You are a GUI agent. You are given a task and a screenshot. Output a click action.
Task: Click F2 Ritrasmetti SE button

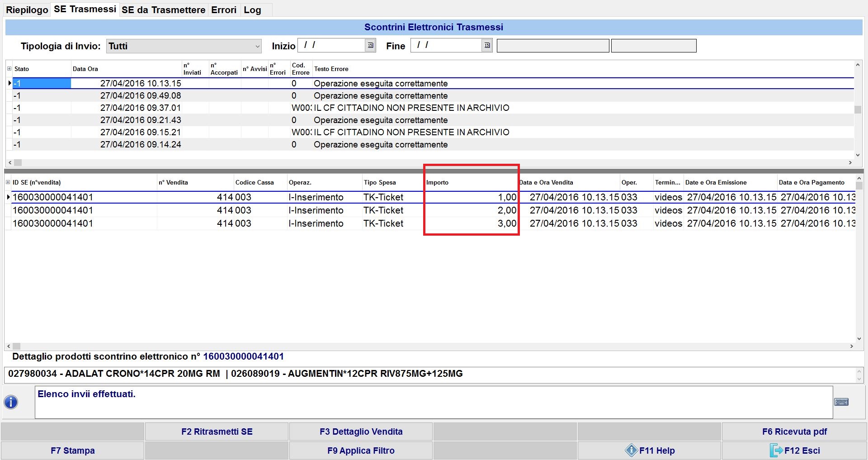(x=217, y=432)
